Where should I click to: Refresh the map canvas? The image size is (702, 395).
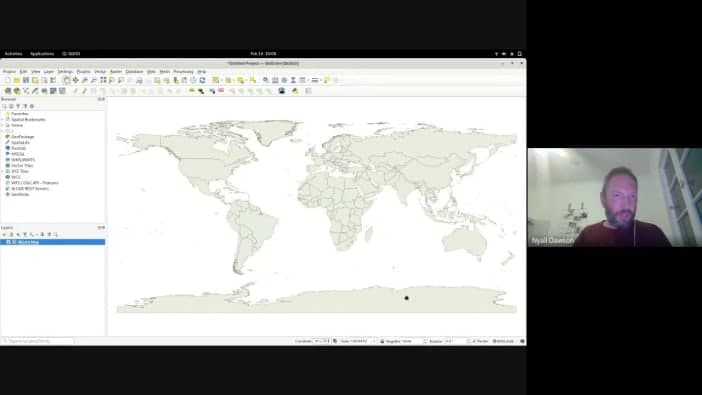tap(202, 80)
